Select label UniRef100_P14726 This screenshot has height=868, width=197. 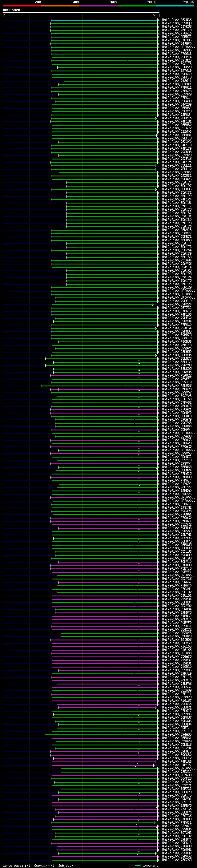177,494
